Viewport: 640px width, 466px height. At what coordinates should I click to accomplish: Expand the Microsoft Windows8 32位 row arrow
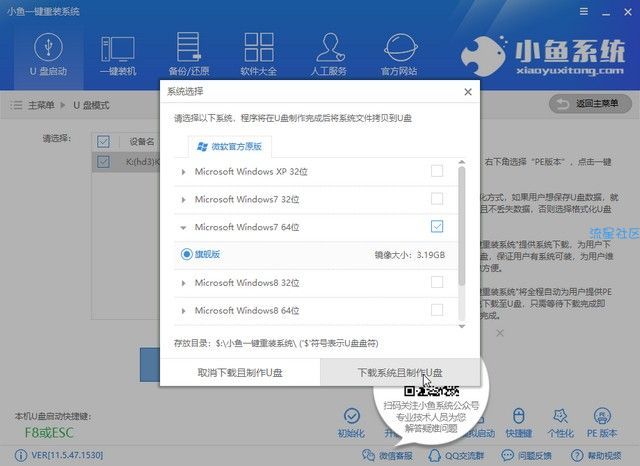click(183, 283)
